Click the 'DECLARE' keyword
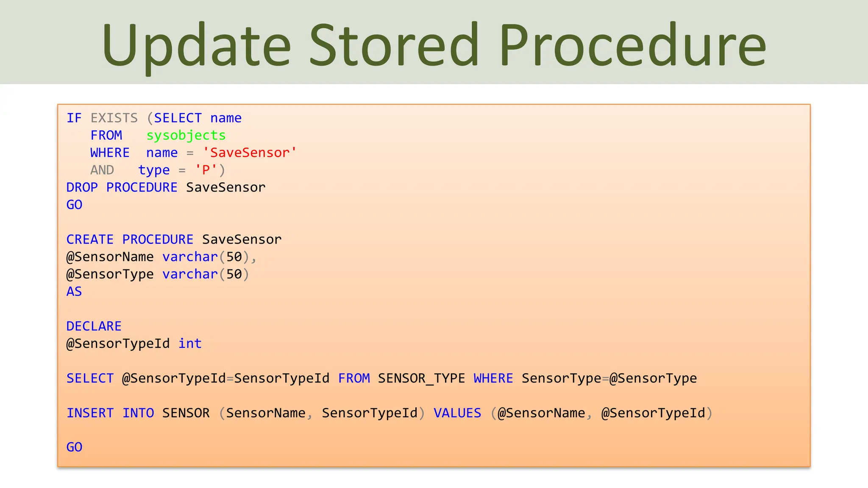This screenshot has width=868, height=488. [x=94, y=326]
